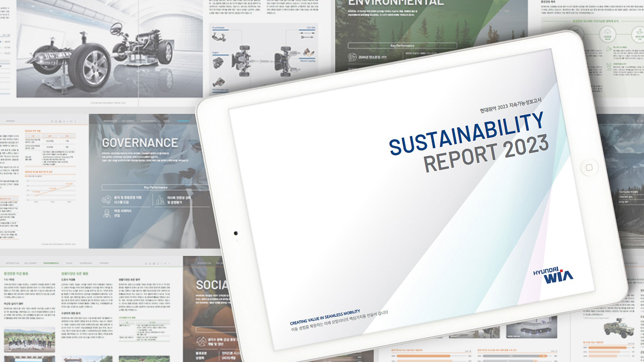
Task: Open the highlighted green Environmental tab in page navigation
Action: pos(51,263)
